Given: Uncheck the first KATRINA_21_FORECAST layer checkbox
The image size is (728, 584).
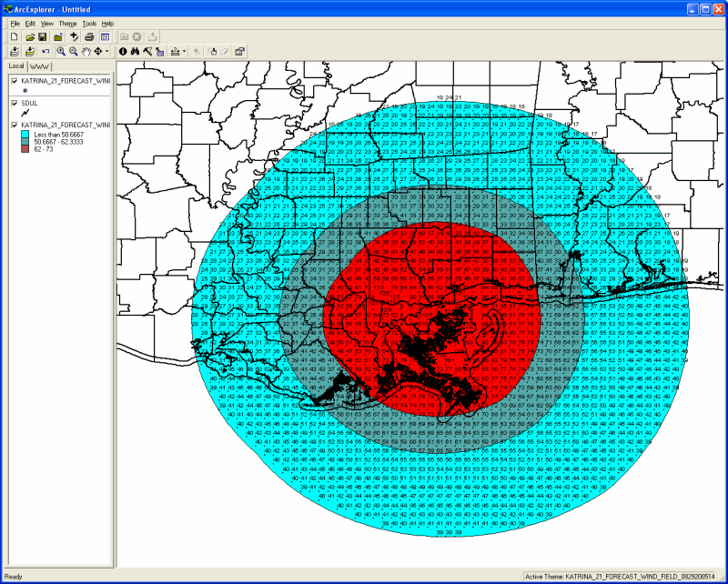Looking at the screenshot, I should click(x=15, y=81).
